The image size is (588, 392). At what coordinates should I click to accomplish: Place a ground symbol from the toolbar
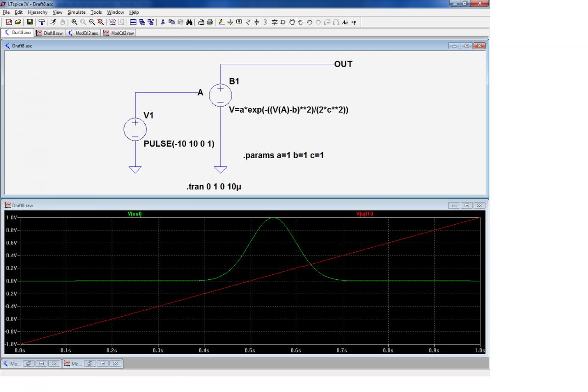click(231, 22)
